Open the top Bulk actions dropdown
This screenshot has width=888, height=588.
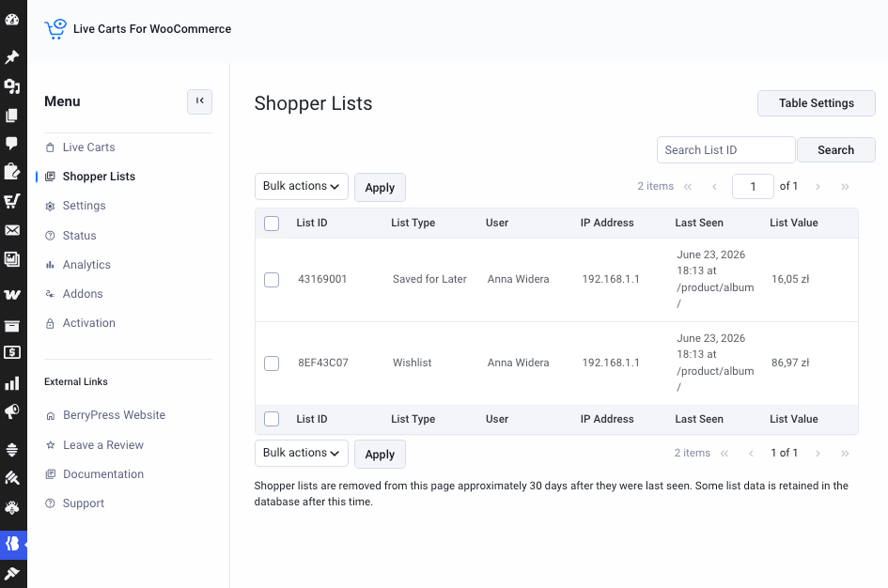click(302, 186)
